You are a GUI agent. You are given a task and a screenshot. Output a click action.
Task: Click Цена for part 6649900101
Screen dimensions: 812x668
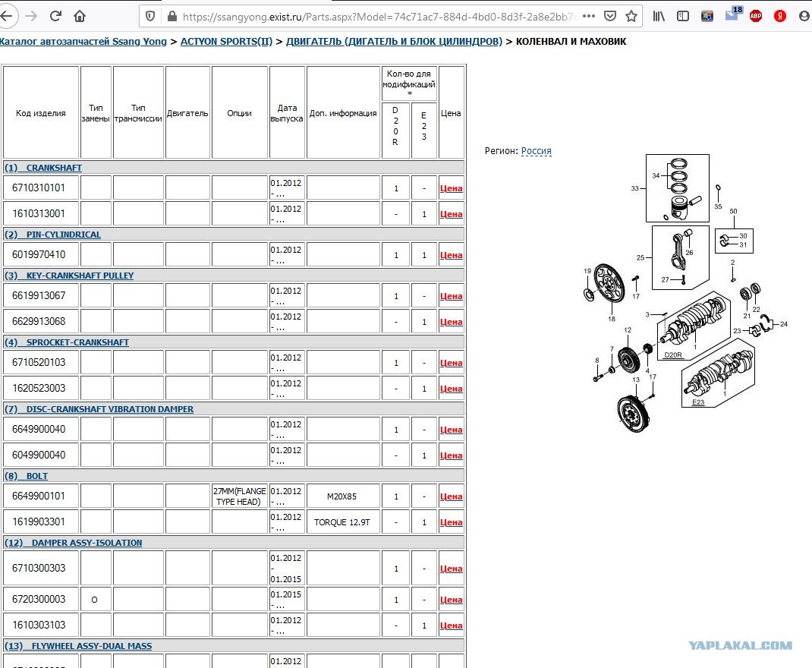coord(451,496)
